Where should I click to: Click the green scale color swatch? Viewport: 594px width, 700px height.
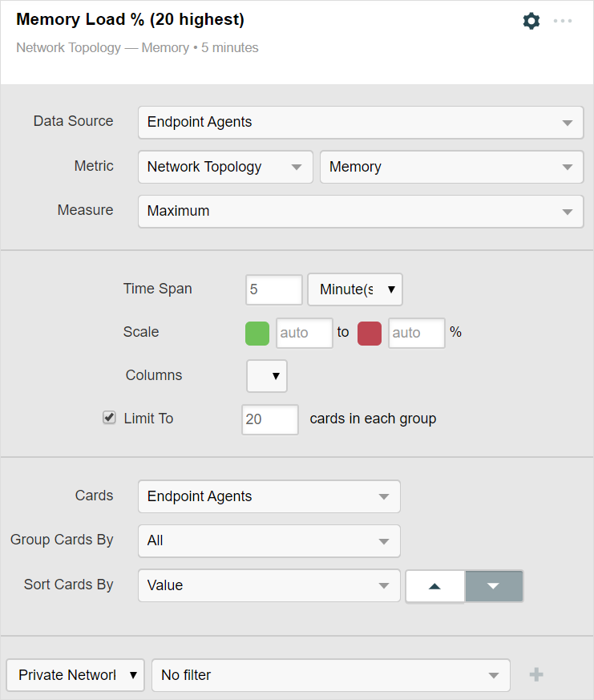pyautogui.click(x=257, y=333)
